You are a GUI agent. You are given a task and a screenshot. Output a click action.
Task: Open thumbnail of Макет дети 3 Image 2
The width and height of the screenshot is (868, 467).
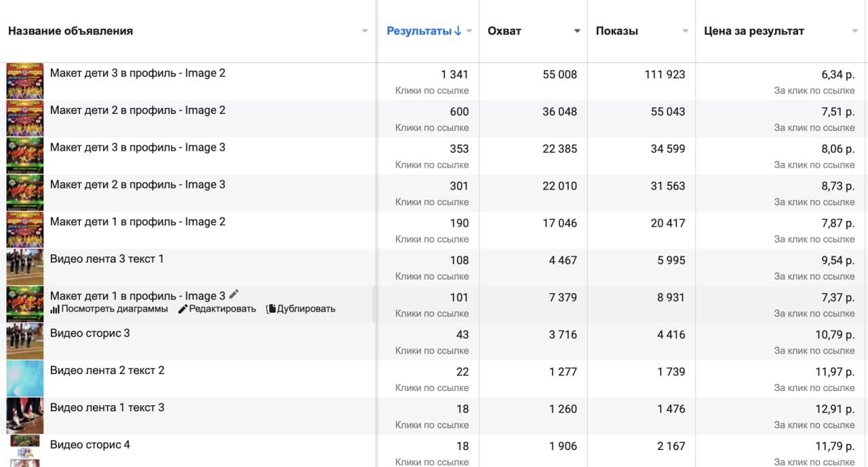tap(25, 81)
